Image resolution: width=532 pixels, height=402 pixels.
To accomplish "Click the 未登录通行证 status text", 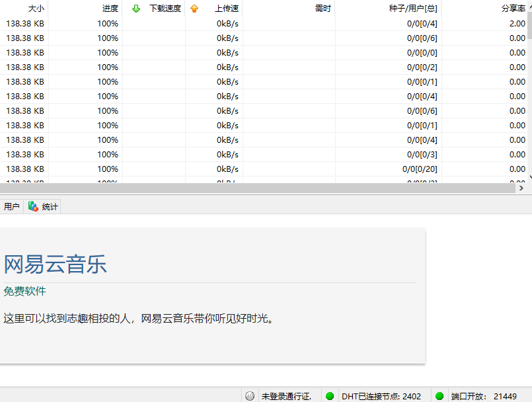I will point(286,396).
